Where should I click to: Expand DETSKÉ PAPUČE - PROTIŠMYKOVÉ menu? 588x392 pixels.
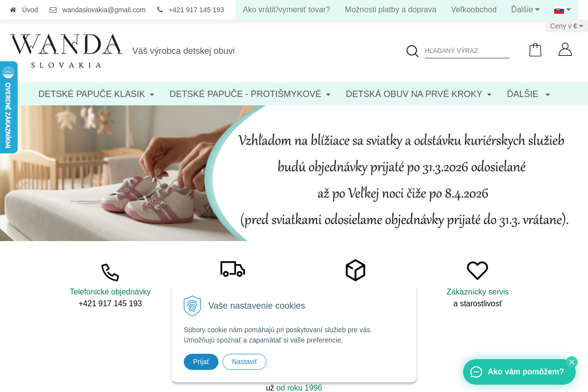pyautogui.click(x=250, y=94)
